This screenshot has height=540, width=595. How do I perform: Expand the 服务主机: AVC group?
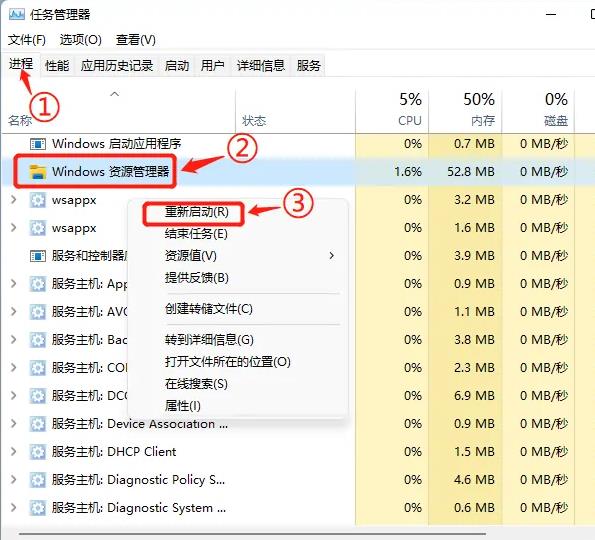(x=14, y=312)
